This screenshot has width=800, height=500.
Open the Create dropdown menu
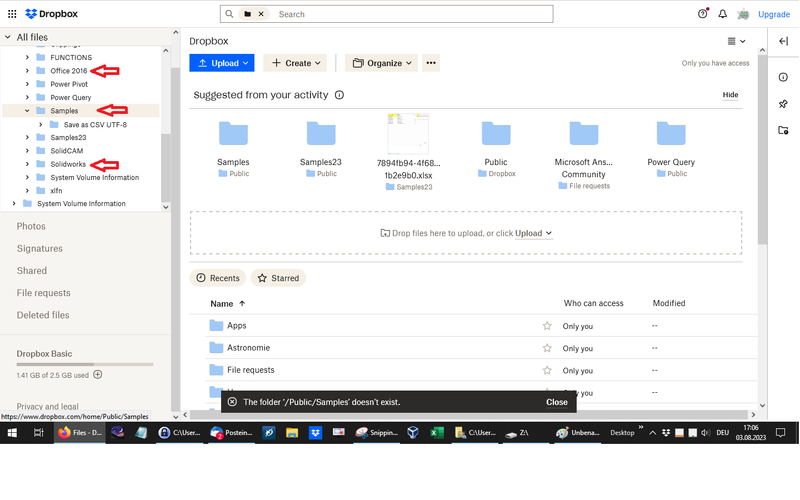click(296, 63)
